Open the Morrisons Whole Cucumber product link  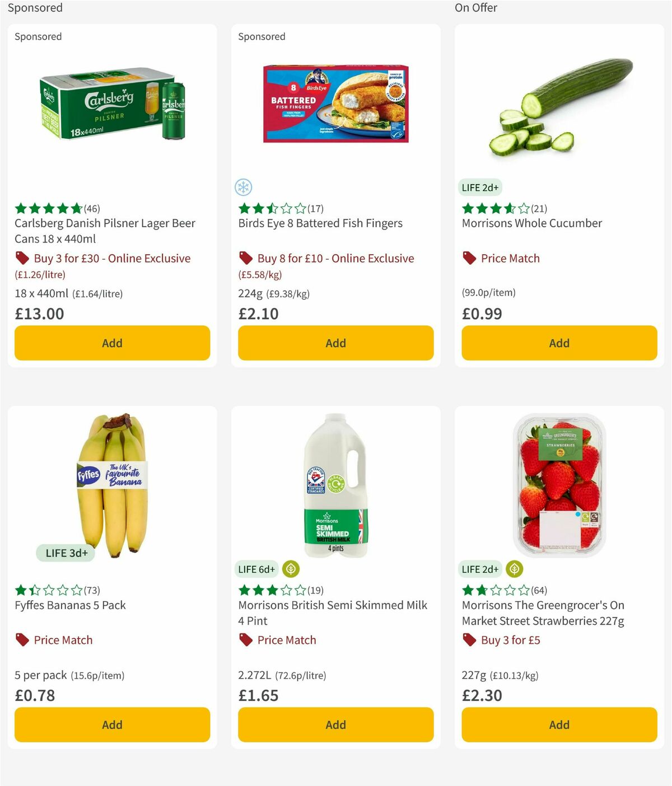[531, 223]
